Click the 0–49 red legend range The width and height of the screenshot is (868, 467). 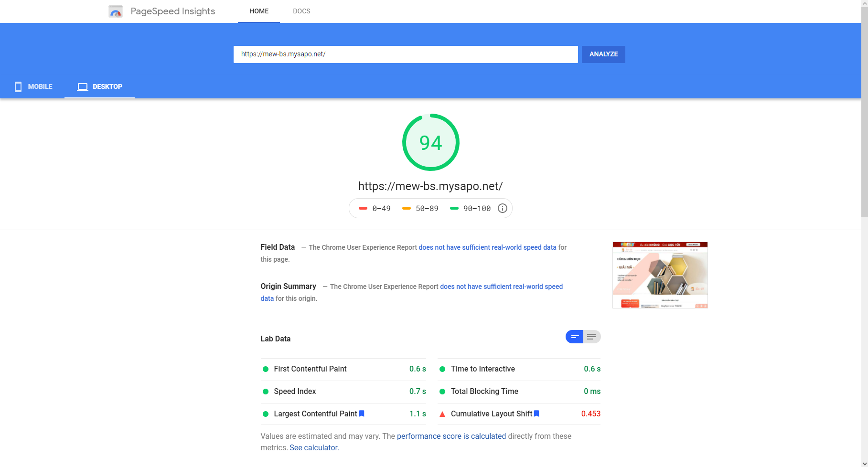(x=375, y=209)
